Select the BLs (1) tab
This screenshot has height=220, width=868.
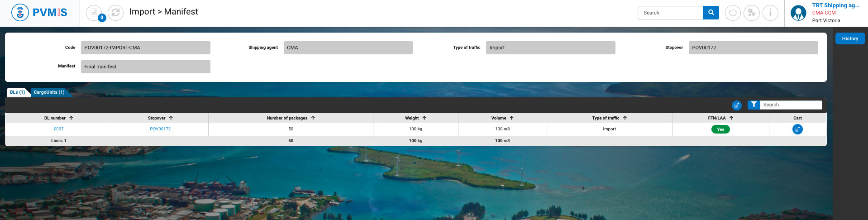(18, 92)
